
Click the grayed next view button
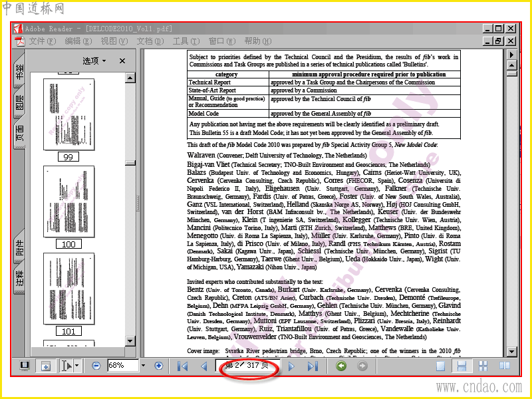coord(362,366)
